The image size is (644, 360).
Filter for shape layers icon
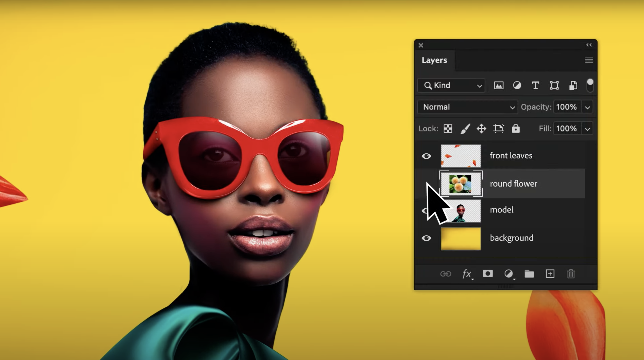point(554,86)
